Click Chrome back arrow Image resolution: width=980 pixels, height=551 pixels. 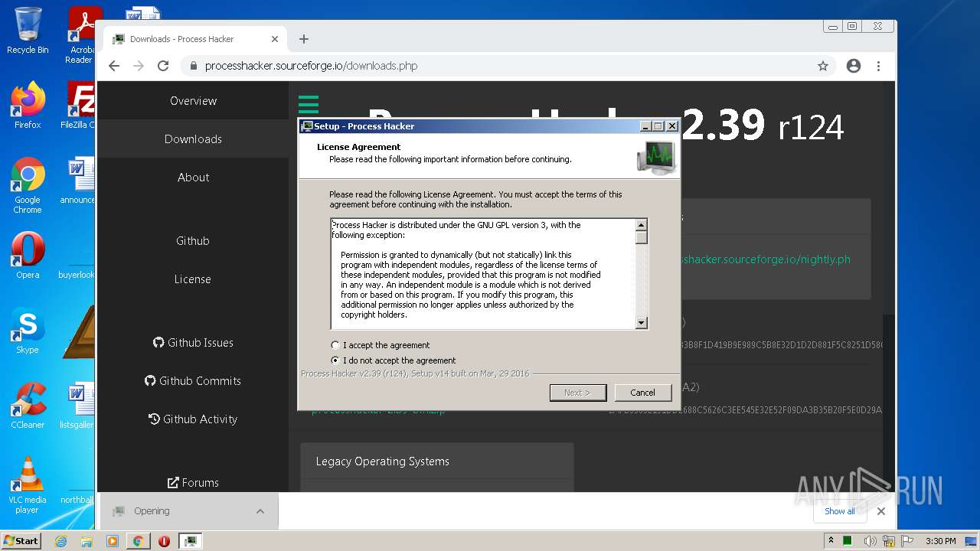point(114,66)
